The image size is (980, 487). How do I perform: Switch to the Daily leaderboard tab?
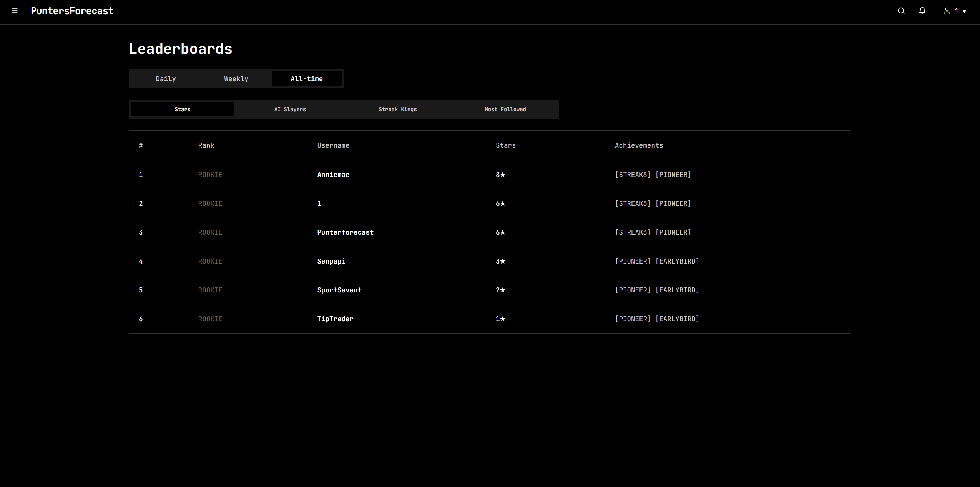[x=166, y=78]
